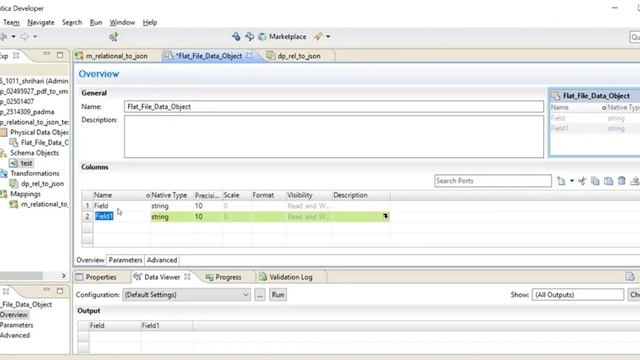The width and height of the screenshot is (640, 360).
Task: Switch to the Advanced bottom tab
Action: click(x=162, y=260)
